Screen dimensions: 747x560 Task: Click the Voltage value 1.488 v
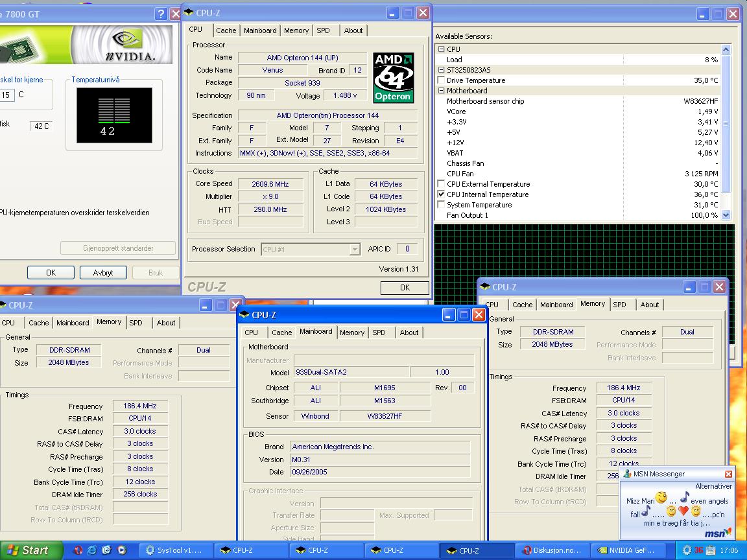tap(346, 95)
